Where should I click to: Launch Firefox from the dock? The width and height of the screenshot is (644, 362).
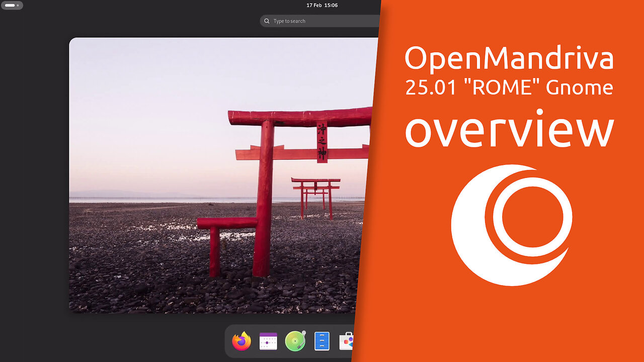(x=242, y=341)
